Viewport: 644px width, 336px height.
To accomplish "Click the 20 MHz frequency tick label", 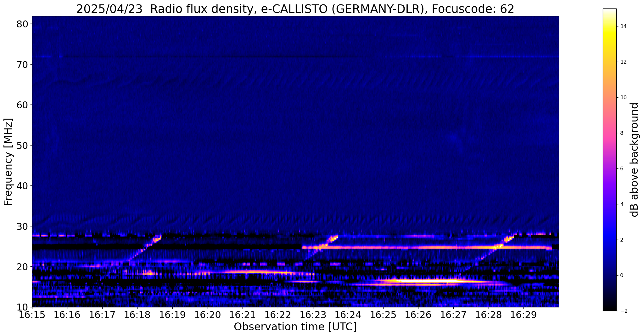I will tap(22, 267).
